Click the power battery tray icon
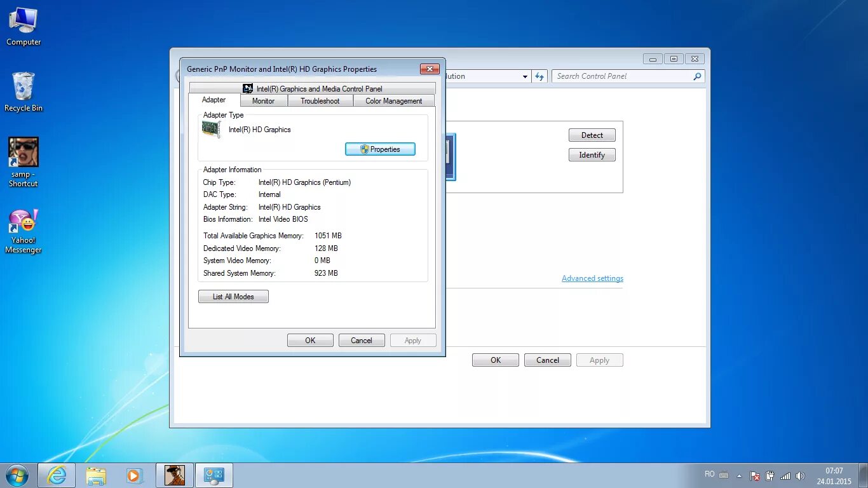868x488 pixels. coord(770,475)
